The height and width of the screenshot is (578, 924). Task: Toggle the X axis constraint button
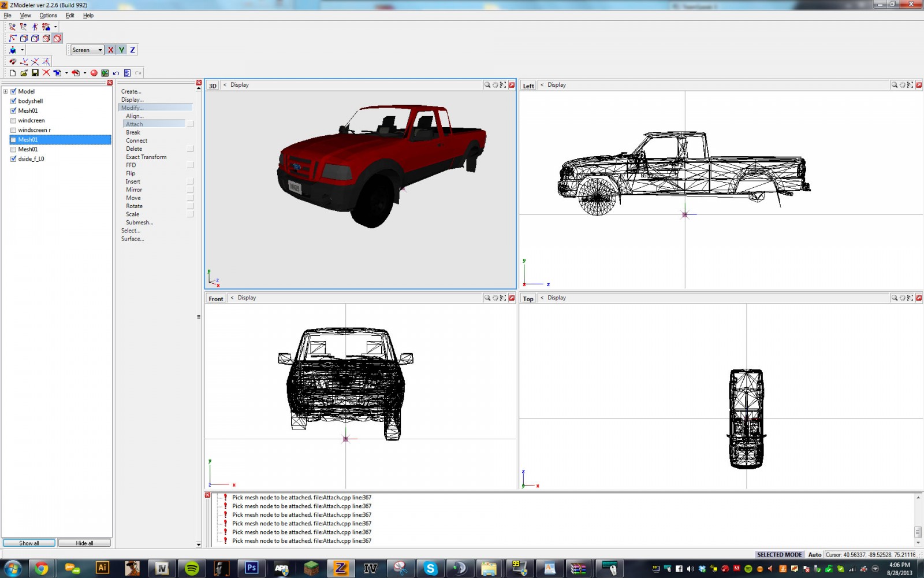[110, 50]
